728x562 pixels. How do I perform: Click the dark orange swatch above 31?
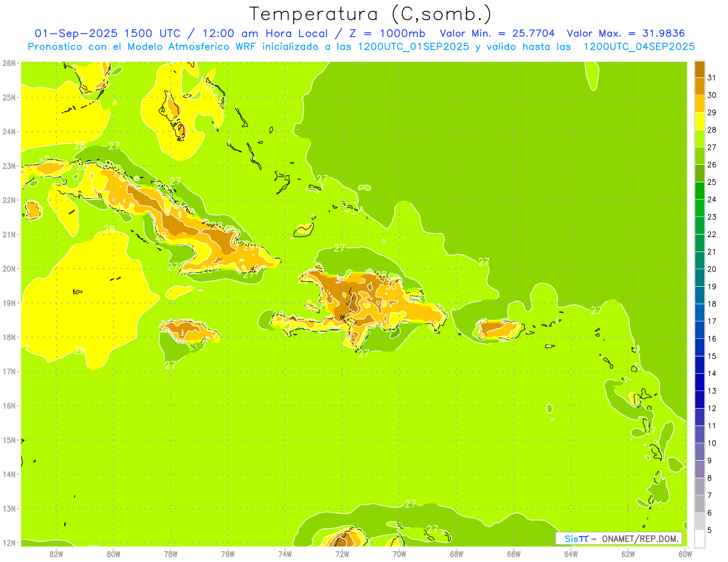pos(699,69)
